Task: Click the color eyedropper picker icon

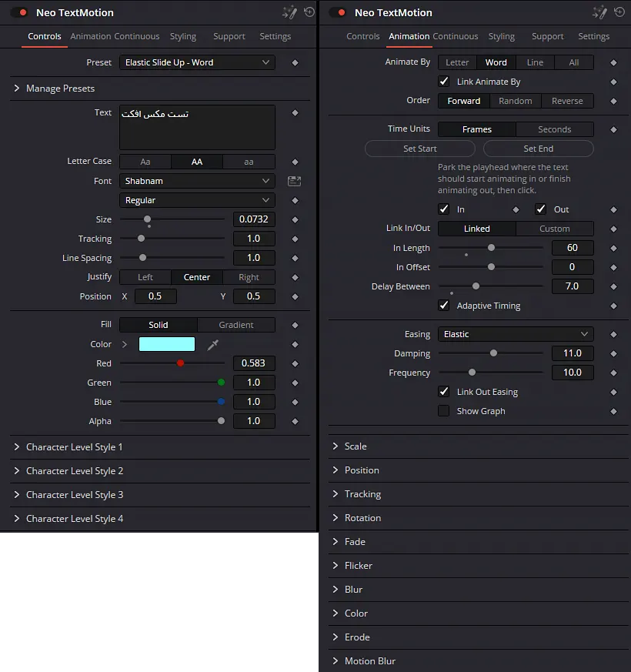Action: (x=213, y=345)
